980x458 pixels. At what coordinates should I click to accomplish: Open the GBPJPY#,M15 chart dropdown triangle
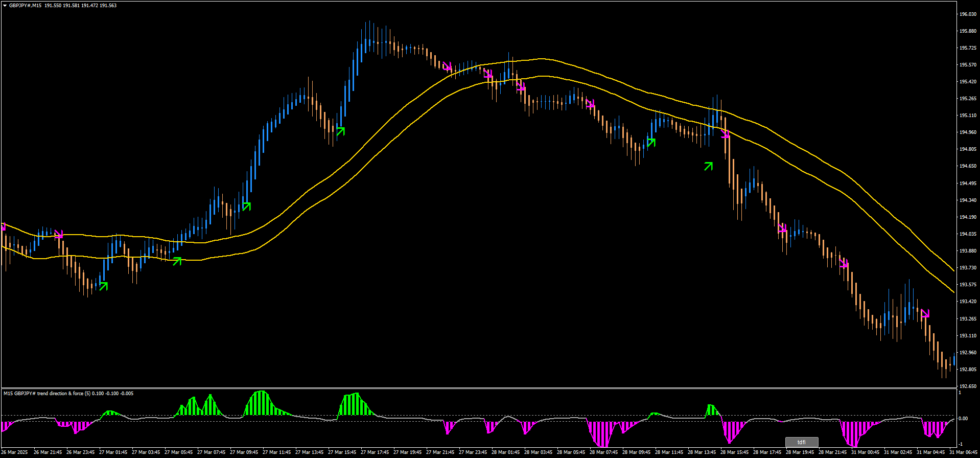click(5, 6)
